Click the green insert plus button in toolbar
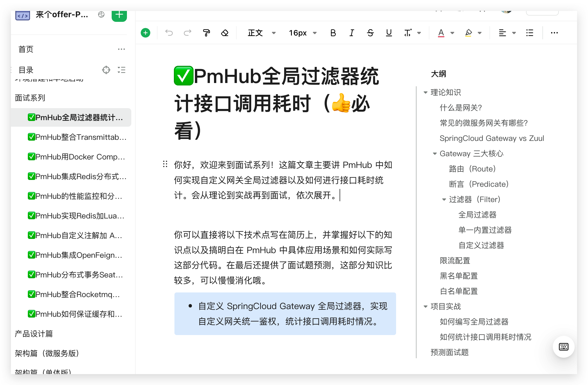This screenshot has width=588, height=385. click(x=145, y=33)
